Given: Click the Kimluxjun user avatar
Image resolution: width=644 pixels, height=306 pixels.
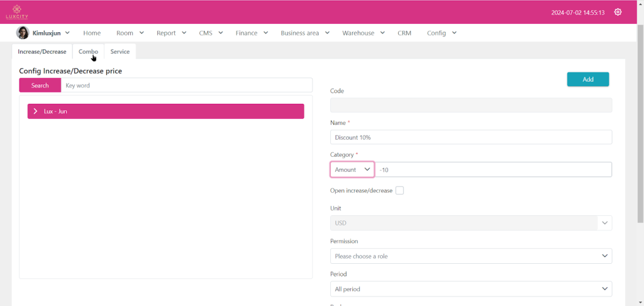Looking at the screenshot, I should click(23, 33).
